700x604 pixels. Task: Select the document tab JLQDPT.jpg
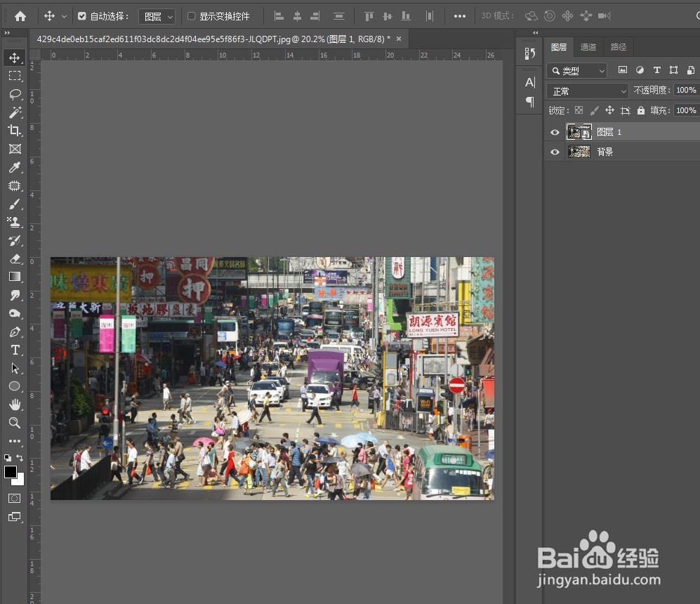point(213,39)
